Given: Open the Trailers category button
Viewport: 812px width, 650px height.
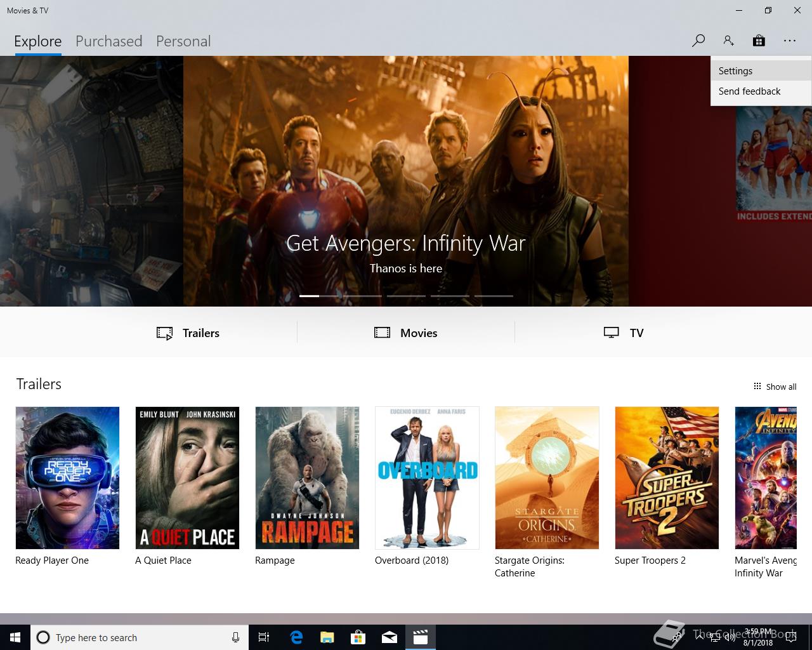Looking at the screenshot, I should (x=188, y=333).
